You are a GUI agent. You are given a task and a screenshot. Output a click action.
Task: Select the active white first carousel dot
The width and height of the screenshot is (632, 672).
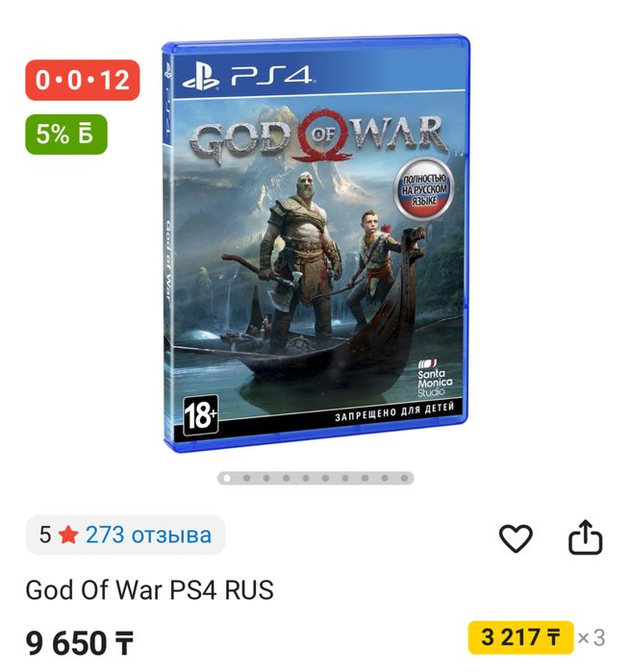pos(227,479)
